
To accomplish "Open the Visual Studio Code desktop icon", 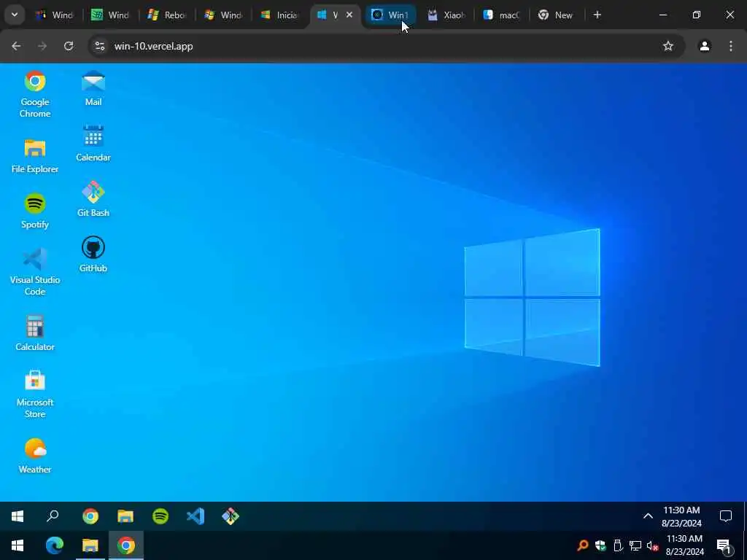I will (35, 272).
